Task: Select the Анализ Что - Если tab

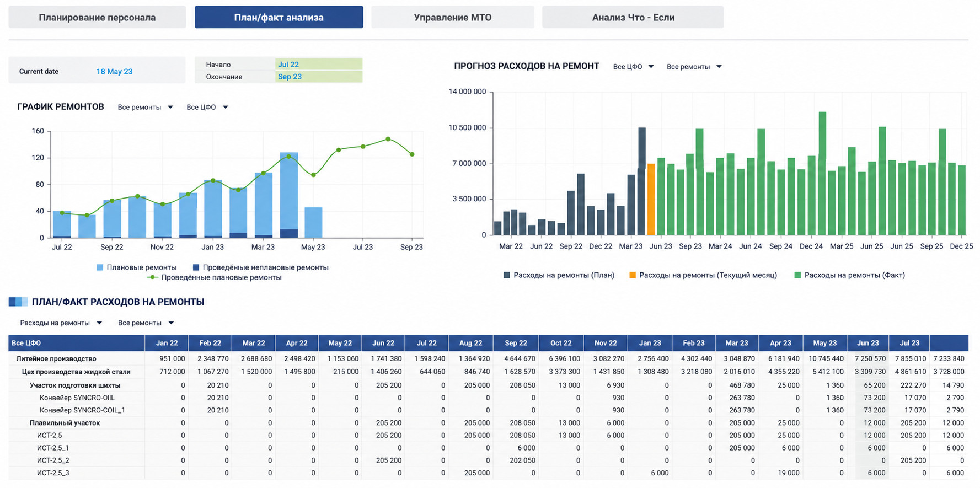Action: click(633, 17)
